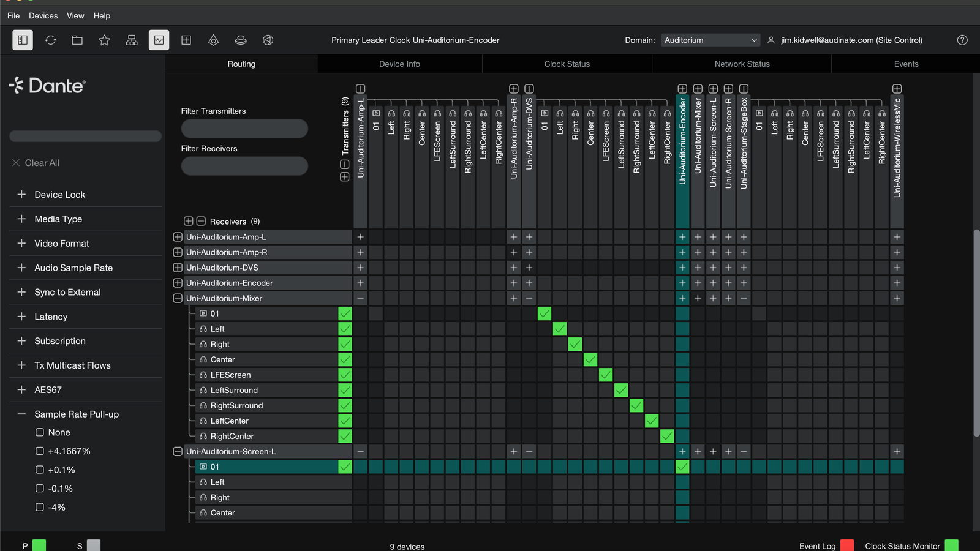Open the network hierarchy view icon
This screenshot has width=980, height=551.
132,40
